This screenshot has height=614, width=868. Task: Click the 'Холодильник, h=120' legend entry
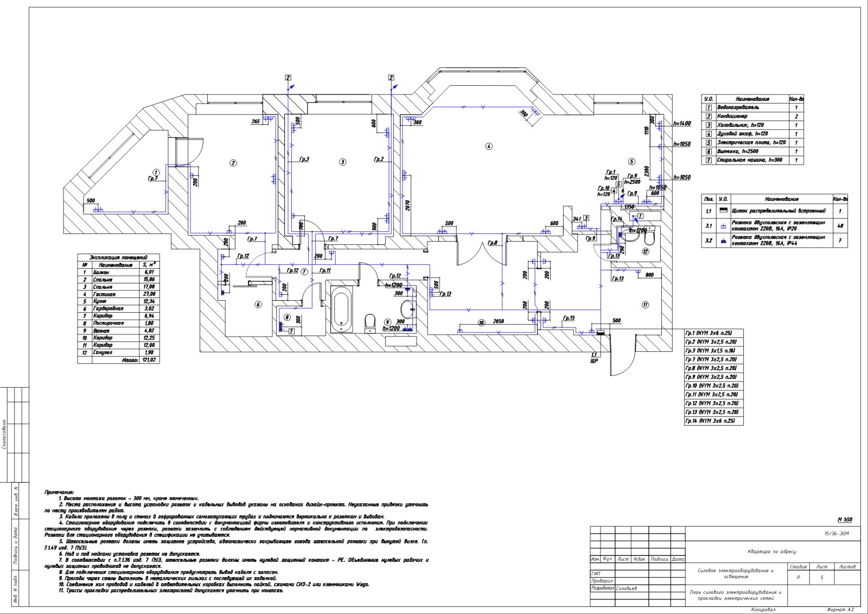pyautogui.click(x=740, y=125)
